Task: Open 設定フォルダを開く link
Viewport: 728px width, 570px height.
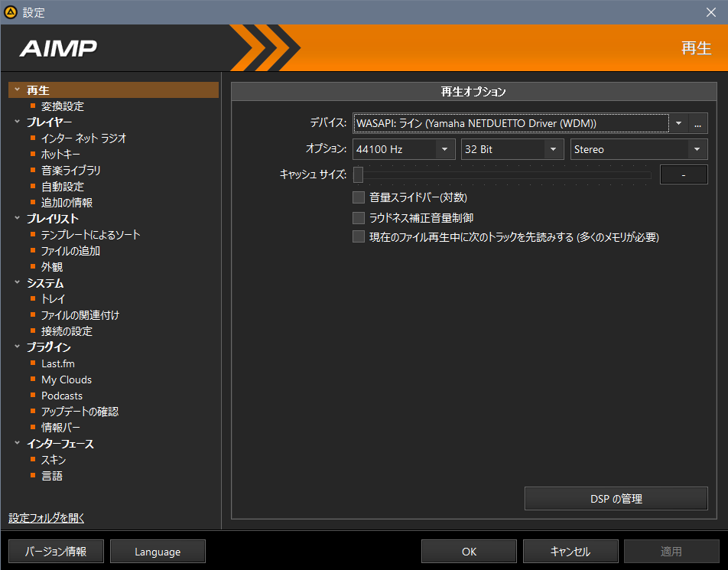Action: [47, 517]
